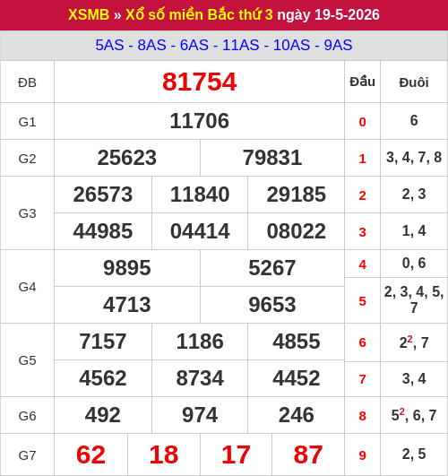Select the red G7 number 17
This screenshot has width=448, height=476.
[236, 454]
